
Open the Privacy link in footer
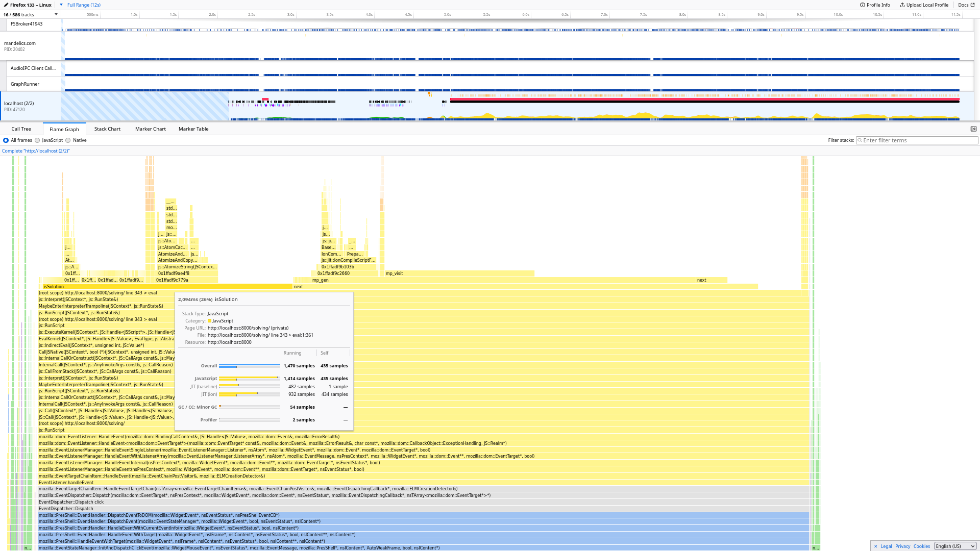tap(902, 546)
